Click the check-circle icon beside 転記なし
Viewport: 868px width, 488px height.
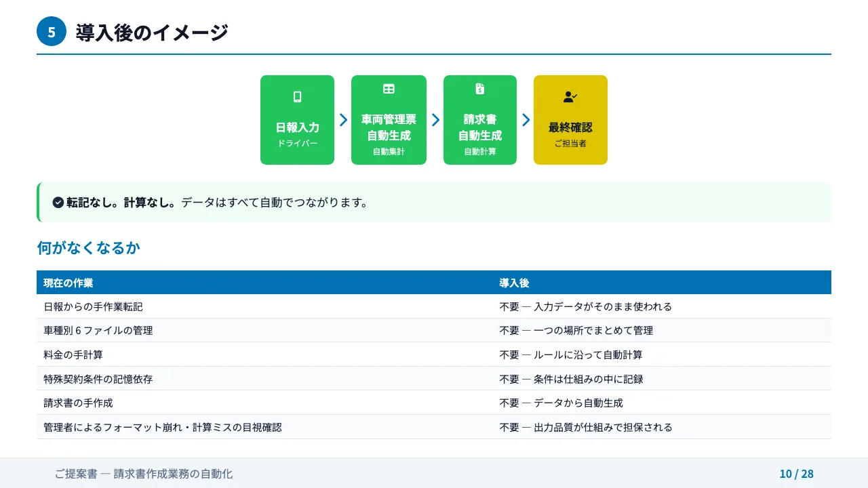click(x=58, y=202)
